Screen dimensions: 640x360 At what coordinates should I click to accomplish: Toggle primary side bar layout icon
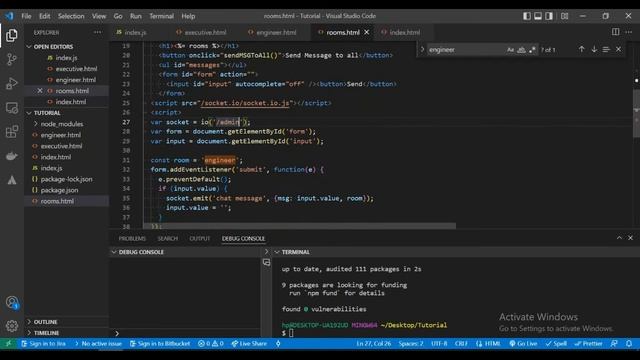[x=527, y=16]
